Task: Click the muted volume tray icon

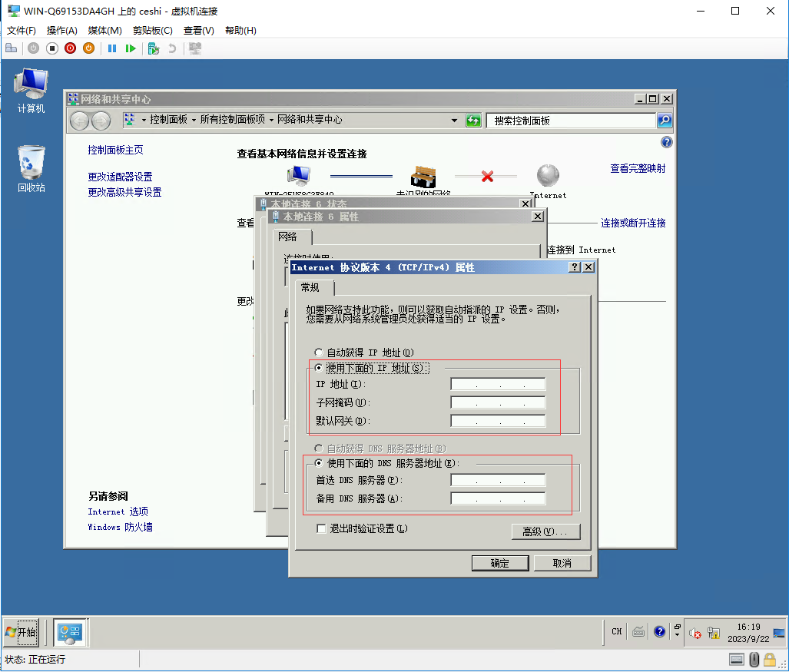Action: coord(695,632)
